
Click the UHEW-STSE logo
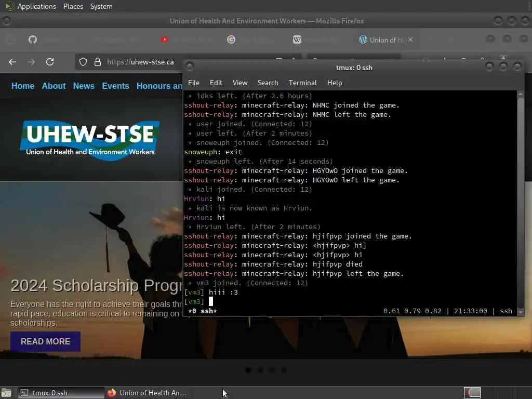click(90, 140)
